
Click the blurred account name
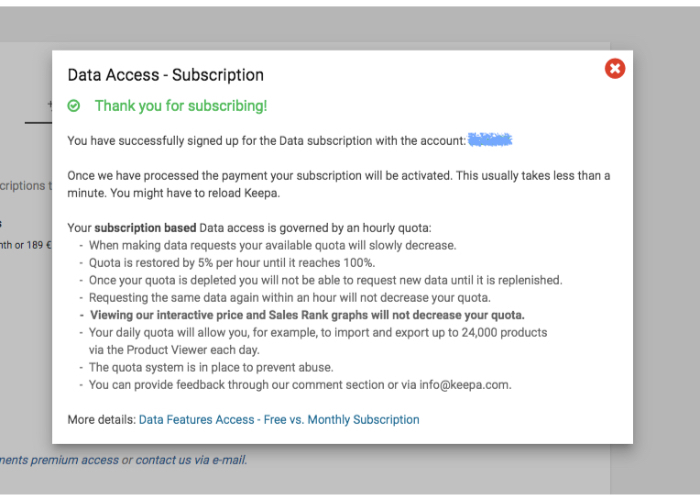click(x=490, y=140)
